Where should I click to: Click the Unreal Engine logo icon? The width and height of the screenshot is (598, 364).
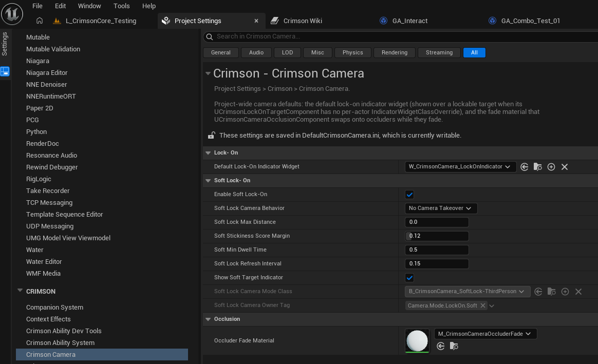pos(12,14)
